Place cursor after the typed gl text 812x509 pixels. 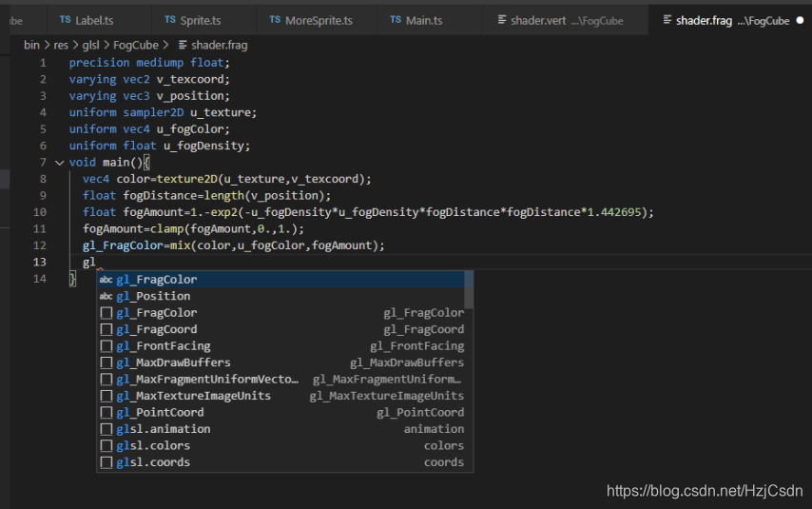click(96, 262)
